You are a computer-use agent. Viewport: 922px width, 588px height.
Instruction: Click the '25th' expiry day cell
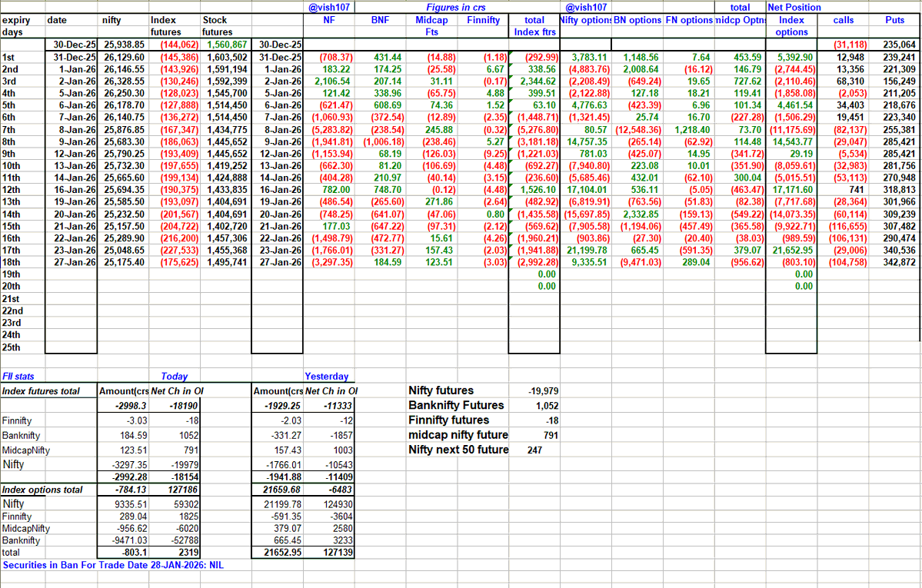(12, 347)
